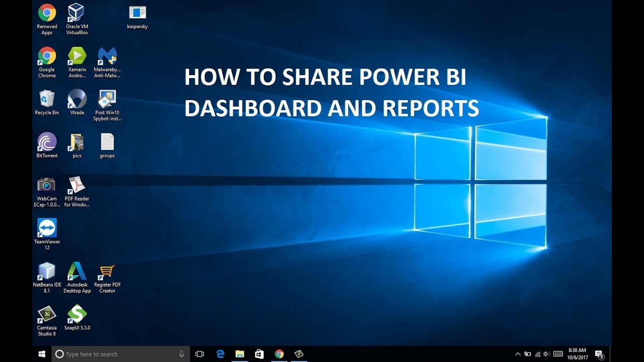Viewport: 644px width, 362px height.
Task: Select Camtasia Studio 8 shortcut
Action: point(47,321)
